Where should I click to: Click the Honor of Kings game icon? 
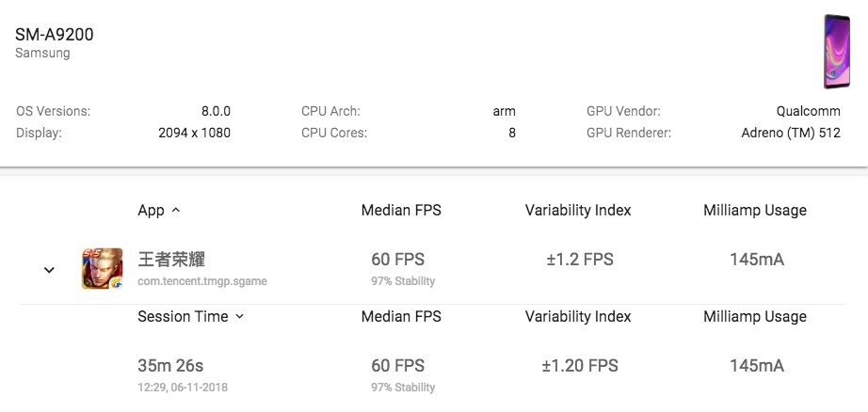tap(102, 268)
